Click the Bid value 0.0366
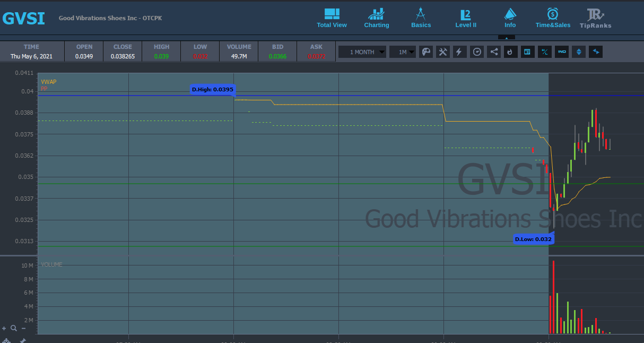This screenshot has width=644, height=343. pos(277,56)
